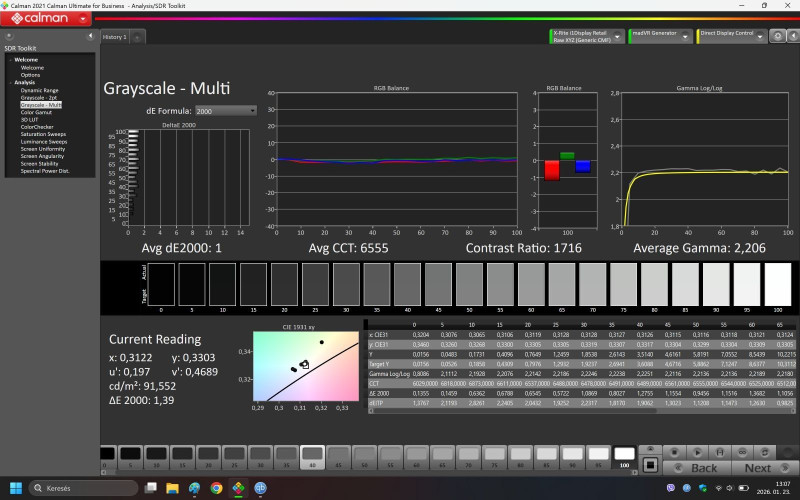Viewport: 800px width, 500px height.
Task: Collapse the Welcome tree group
Action: [10, 60]
